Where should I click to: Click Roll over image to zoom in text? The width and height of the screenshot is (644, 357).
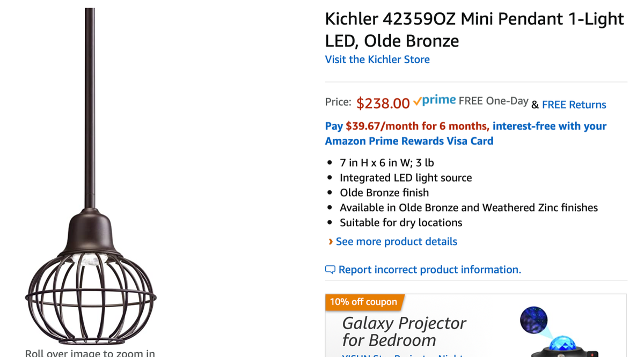click(89, 353)
